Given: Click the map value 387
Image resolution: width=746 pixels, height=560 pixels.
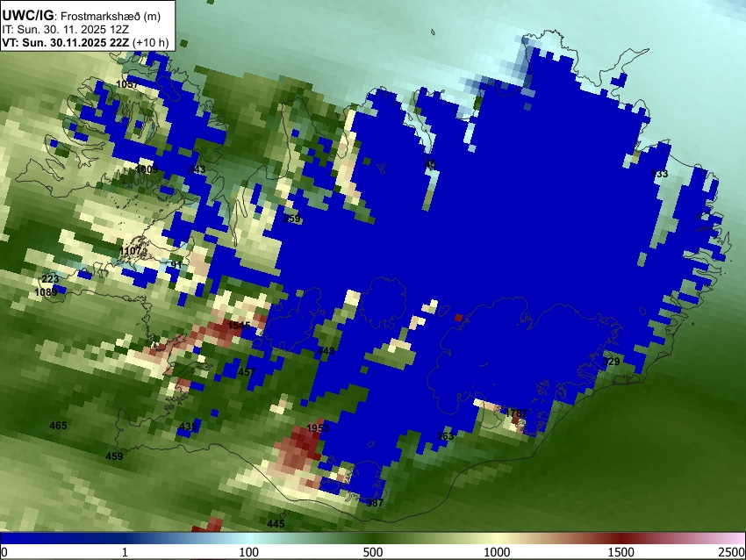Looking at the screenshot, I should [375, 502].
